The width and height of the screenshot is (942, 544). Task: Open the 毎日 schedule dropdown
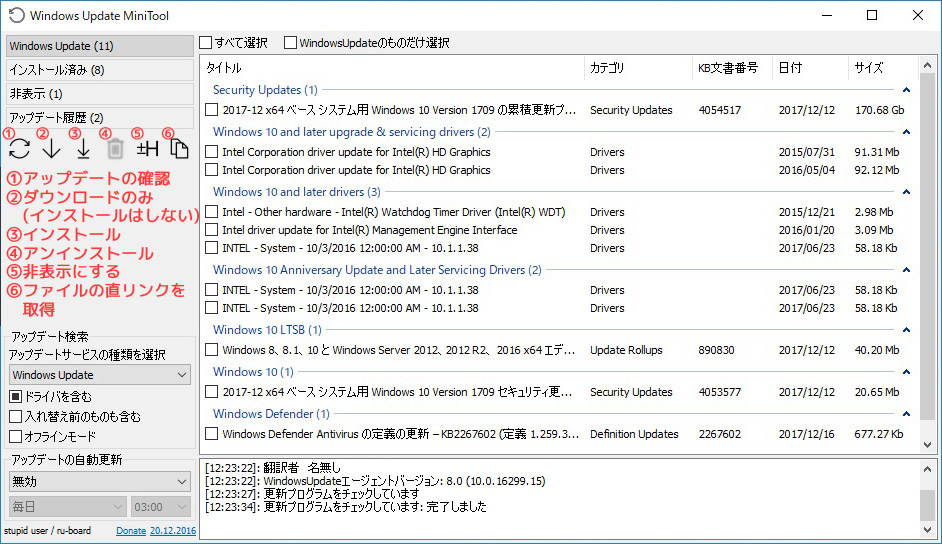68,507
